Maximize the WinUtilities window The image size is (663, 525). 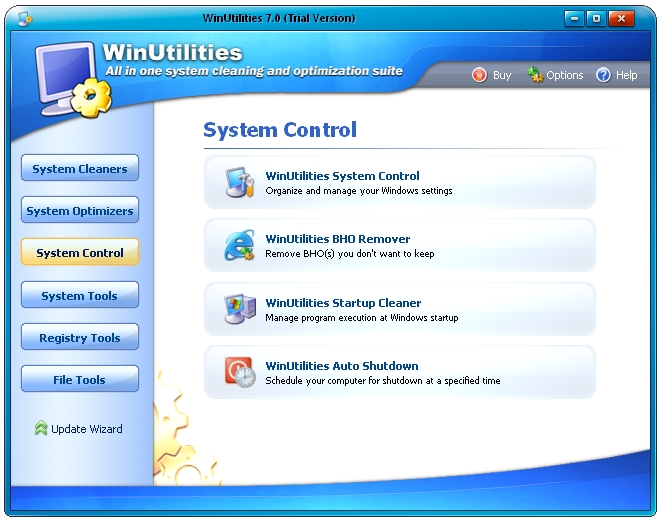596,18
